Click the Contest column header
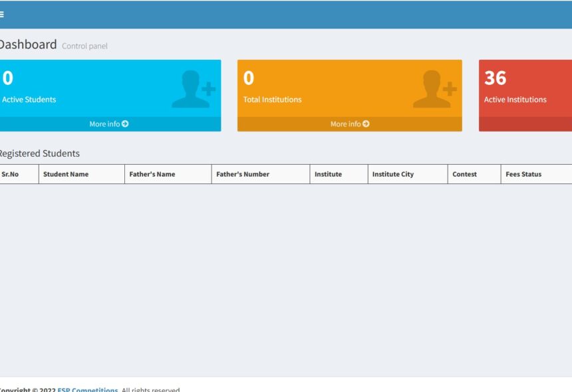This screenshot has height=392, width=572. [x=474, y=174]
